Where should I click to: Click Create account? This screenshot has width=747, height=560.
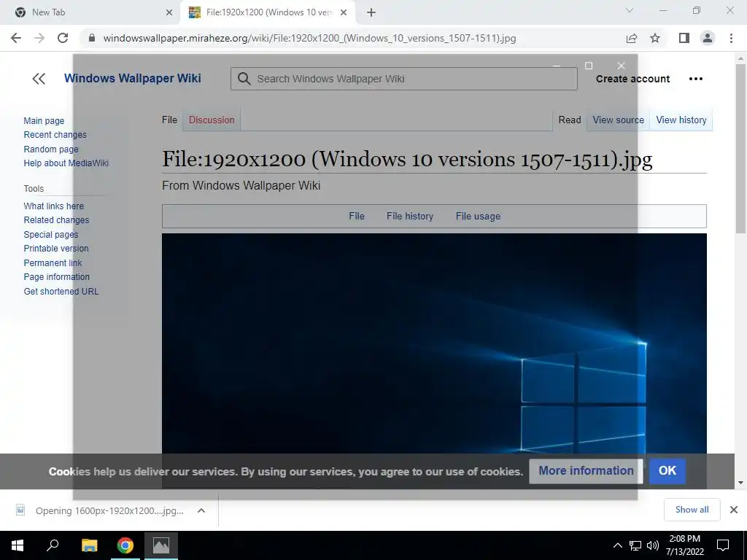632,79
